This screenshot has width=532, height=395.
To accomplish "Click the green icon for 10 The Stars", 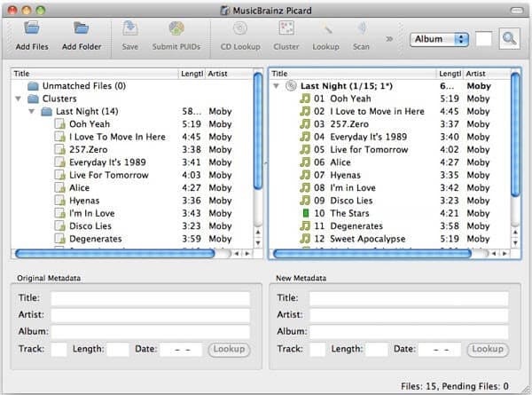I will (x=306, y=213).
